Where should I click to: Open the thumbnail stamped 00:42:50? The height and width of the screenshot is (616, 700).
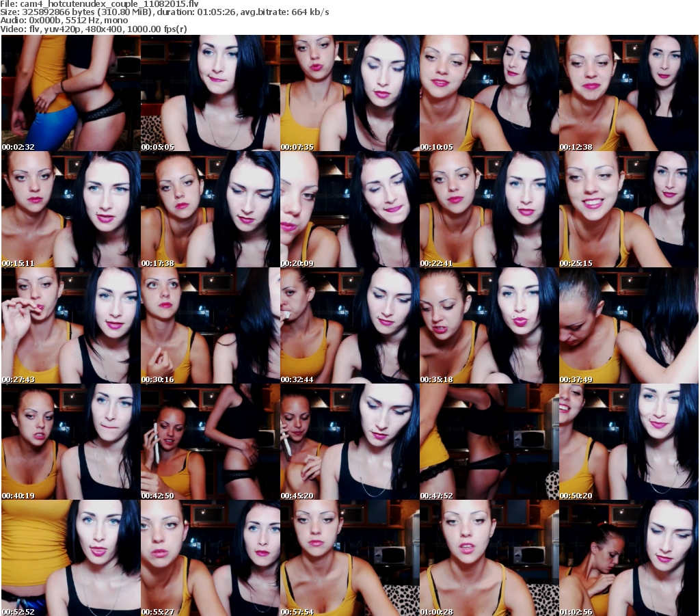pyautogui.click(x=211, y=442)
